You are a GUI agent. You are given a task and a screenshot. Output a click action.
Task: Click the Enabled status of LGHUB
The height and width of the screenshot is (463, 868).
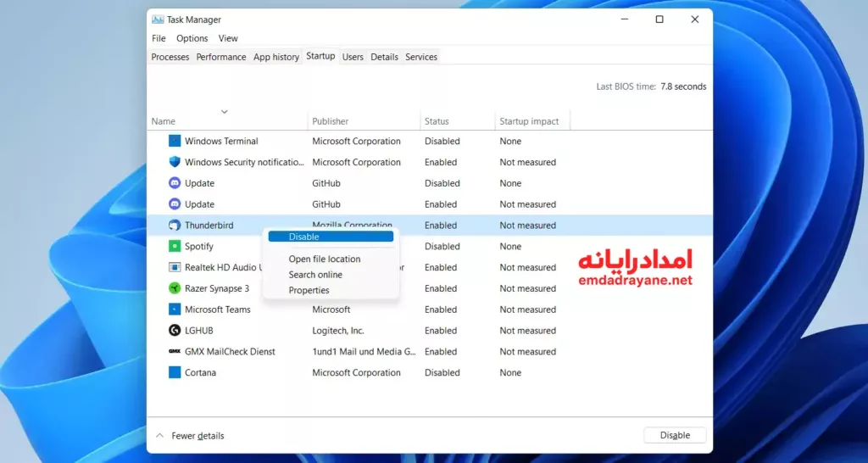tap(441, 331)
